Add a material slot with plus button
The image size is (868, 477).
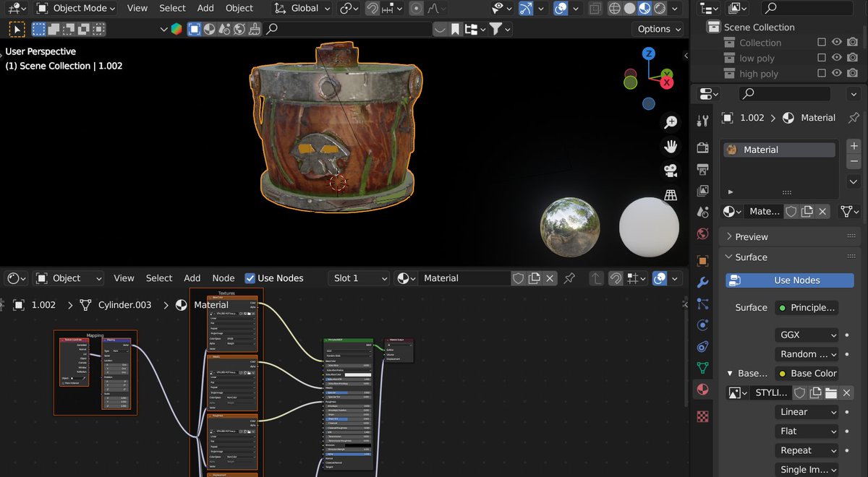click(854, 145)
